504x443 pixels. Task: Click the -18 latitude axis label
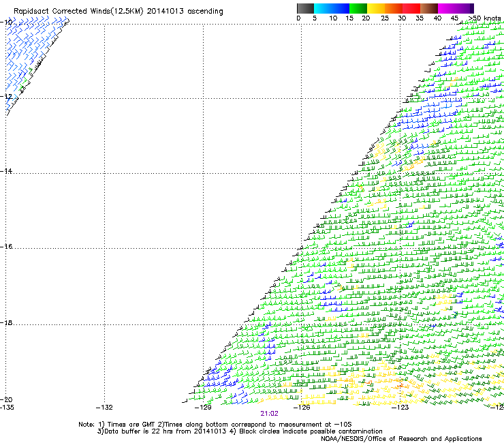[6, 322]
